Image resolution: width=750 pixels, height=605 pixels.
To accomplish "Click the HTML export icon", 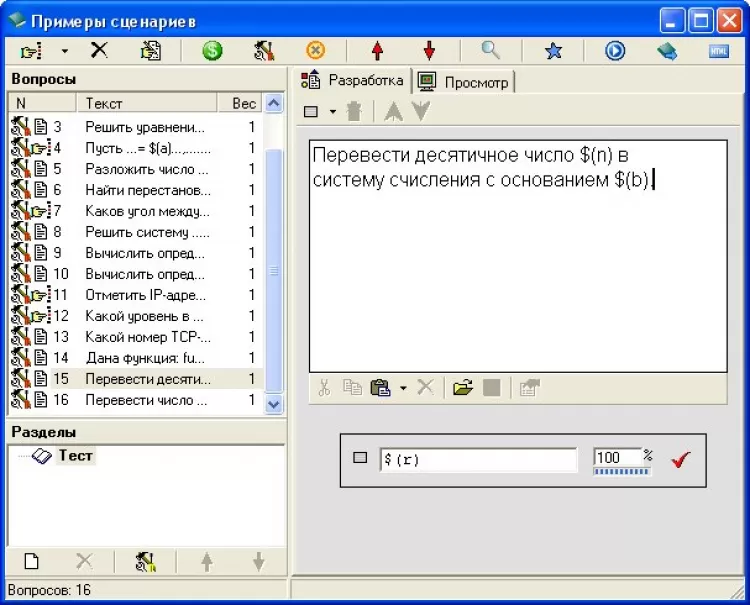I will pyautogui.click(x=719, y=51).
